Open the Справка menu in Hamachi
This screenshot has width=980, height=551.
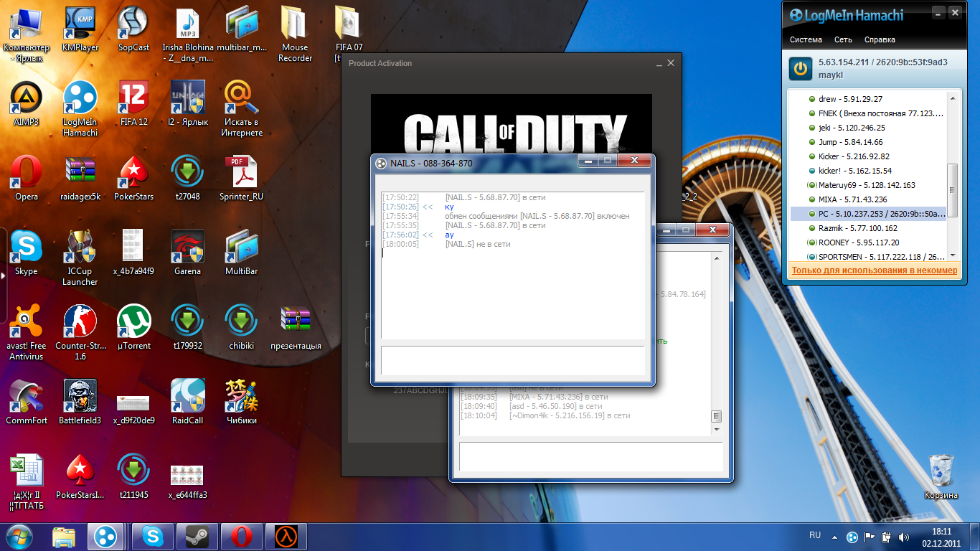(x=880, y=39)
